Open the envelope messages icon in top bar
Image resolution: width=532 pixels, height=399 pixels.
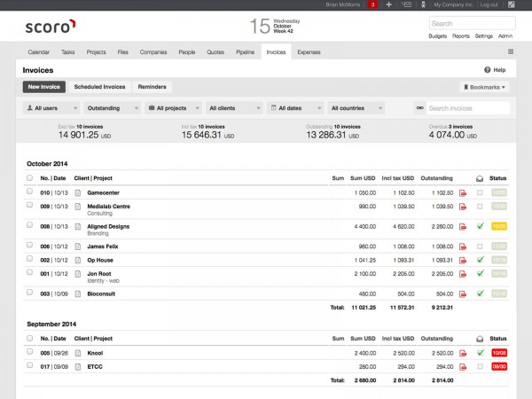coord(406,4)
